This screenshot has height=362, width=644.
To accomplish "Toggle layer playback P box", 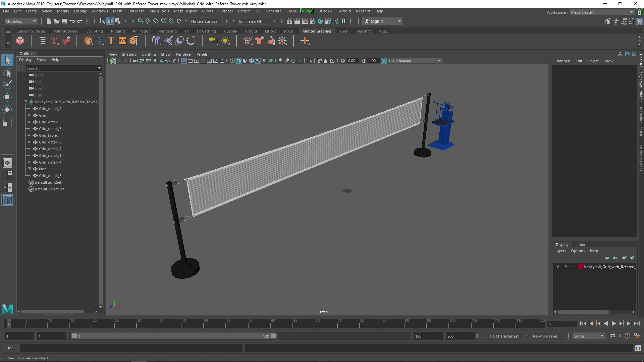I will (x=565, y=267).
